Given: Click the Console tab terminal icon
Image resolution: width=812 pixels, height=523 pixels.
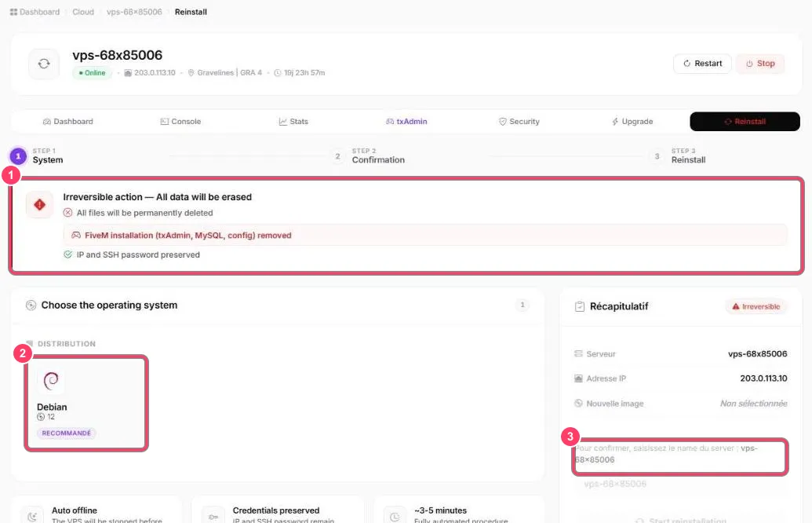Looking at the screenshot, I should [x=164, y=121].
